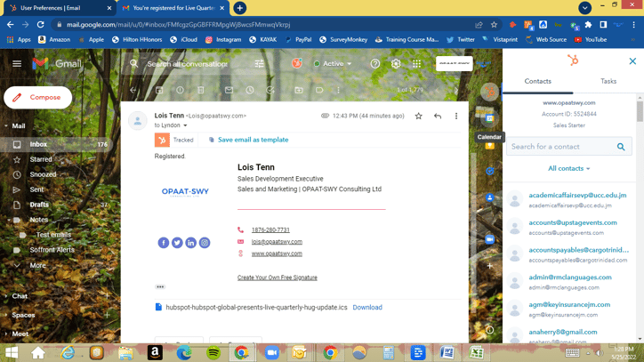Viewport: 644px width, 362px height.
Task: Open Gmail support help icon
Action: pos(375,64)
